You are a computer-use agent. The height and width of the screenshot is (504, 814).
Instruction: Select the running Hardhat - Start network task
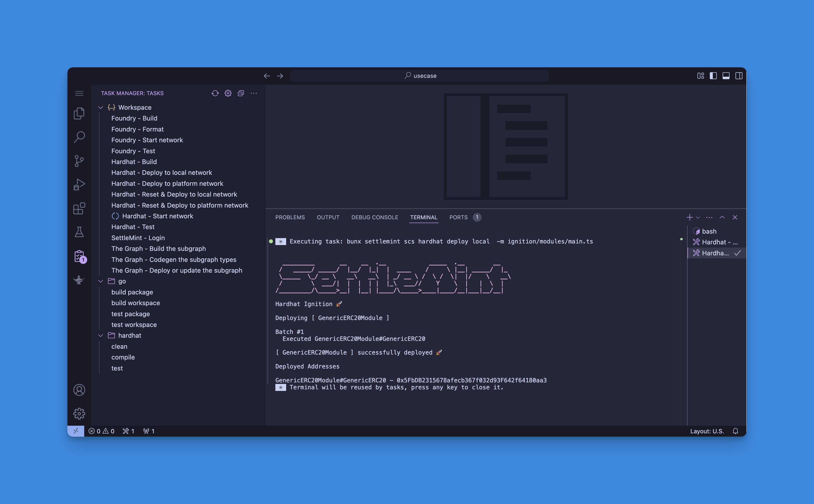coord(157,216)
